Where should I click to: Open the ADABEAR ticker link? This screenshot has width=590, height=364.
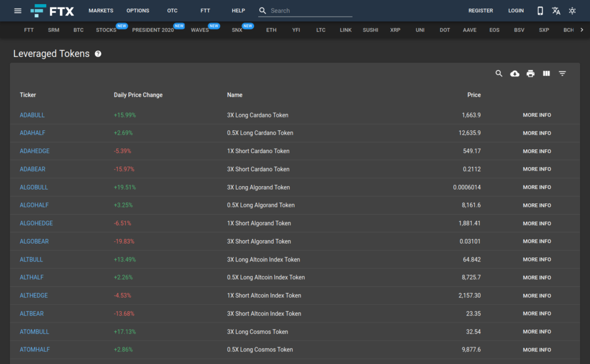click(32, 169)
